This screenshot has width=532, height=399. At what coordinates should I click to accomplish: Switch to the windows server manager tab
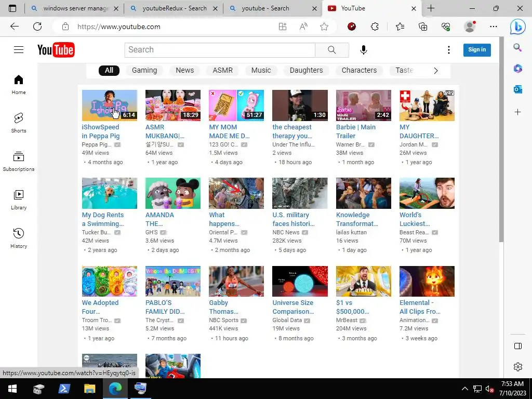(74, 8)
